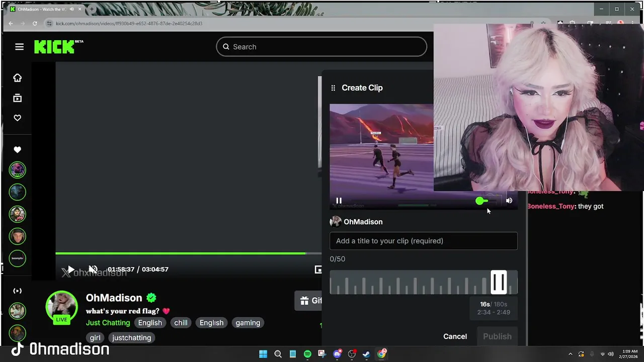Open the taskbar clock and date
The width and height of the screenshot is (644, 362).
click(629, 354)
